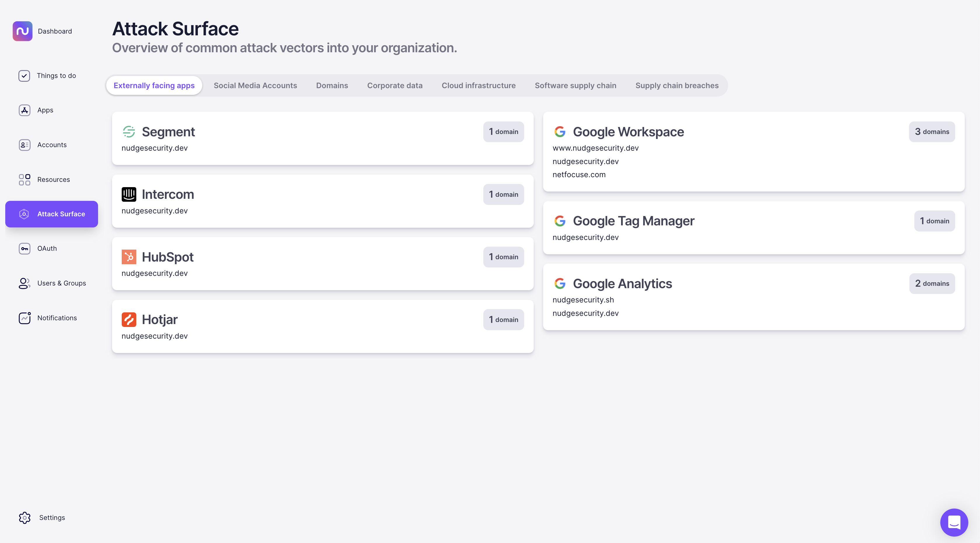Viewport: 980px width, 543px height.
Task: Switch to the Domains tab
Action: (332, 86)
